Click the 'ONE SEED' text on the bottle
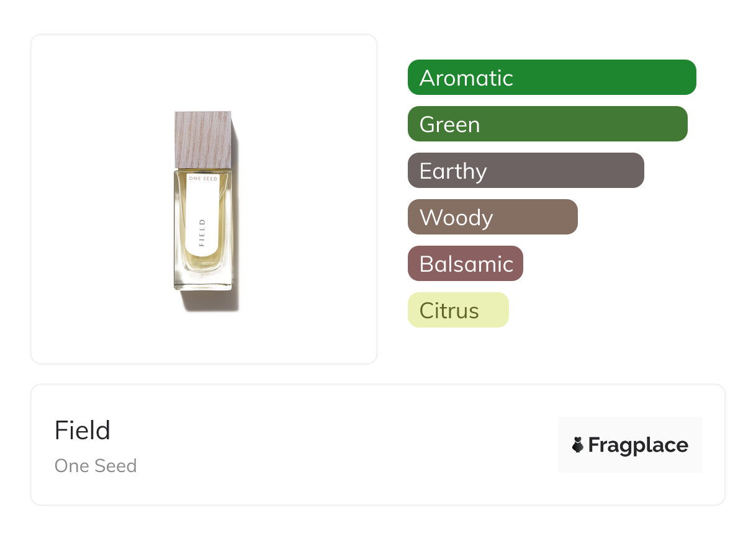 point(203,178)
